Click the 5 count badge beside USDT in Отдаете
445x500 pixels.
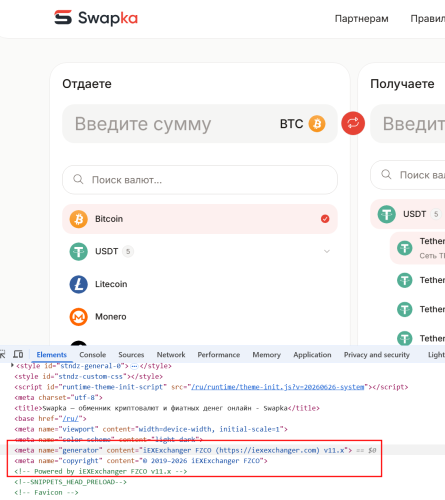(128, 251)
